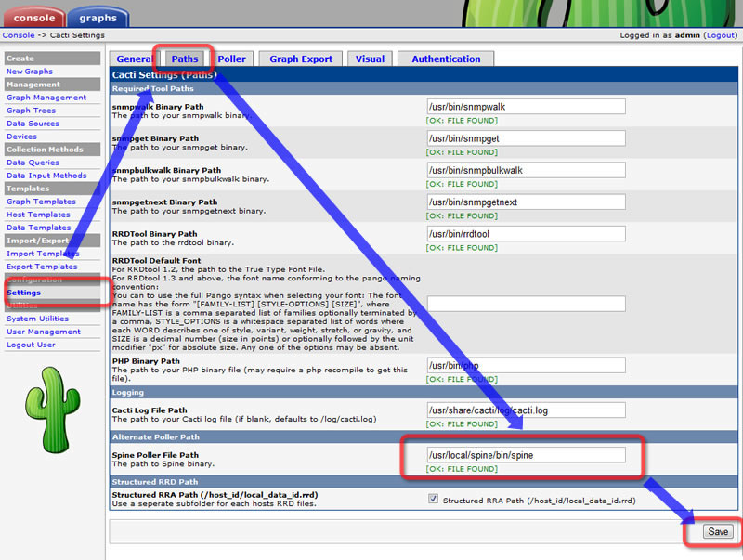Open System Utilities
The width and height of the screenshot is (743, 560).
[x=37, y=319]
